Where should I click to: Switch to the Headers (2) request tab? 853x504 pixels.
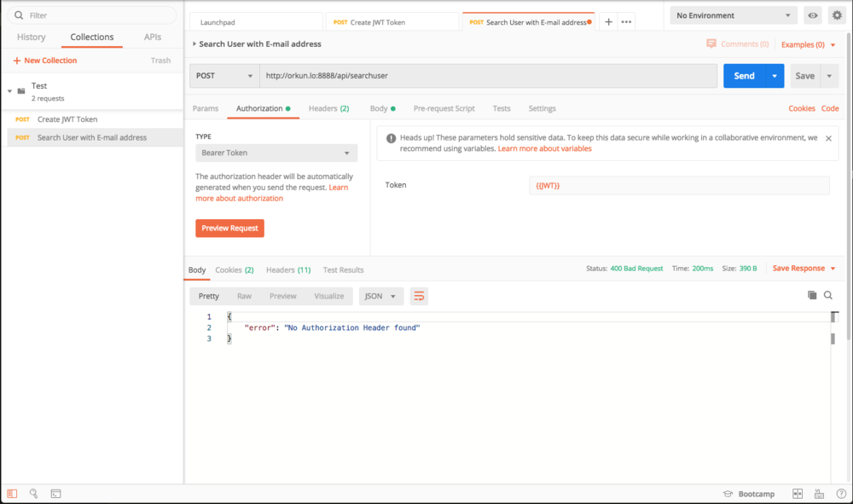328,108
